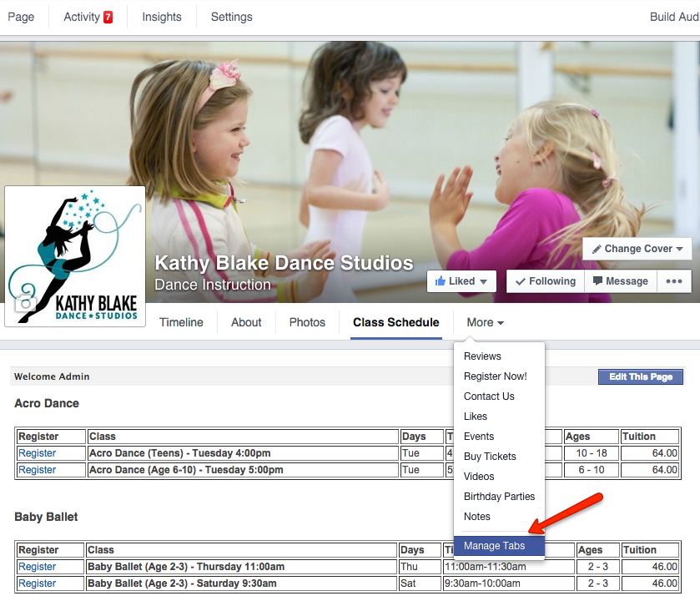The width and height of the screenshot is (700, 601).
Task: Click the camera icon on profile picture
Action: pyautogui.click(x=25, y=304)
